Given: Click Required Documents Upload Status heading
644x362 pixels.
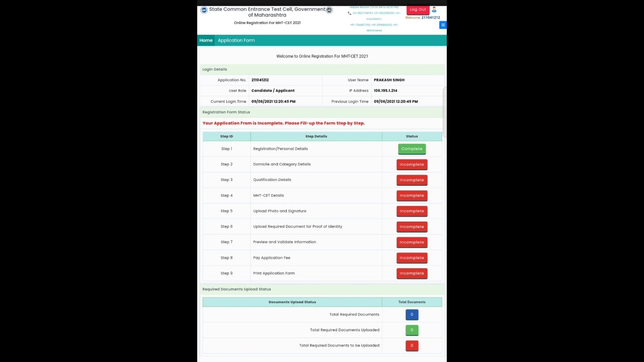Looking at the screenshot, I should pyautogui.click(x=236, y=290).
